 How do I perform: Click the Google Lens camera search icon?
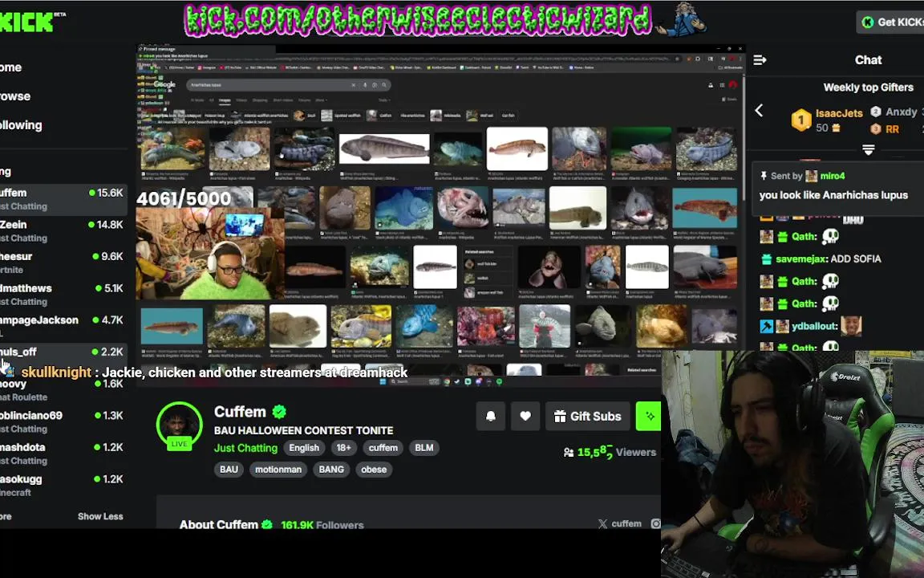[375, 85]
